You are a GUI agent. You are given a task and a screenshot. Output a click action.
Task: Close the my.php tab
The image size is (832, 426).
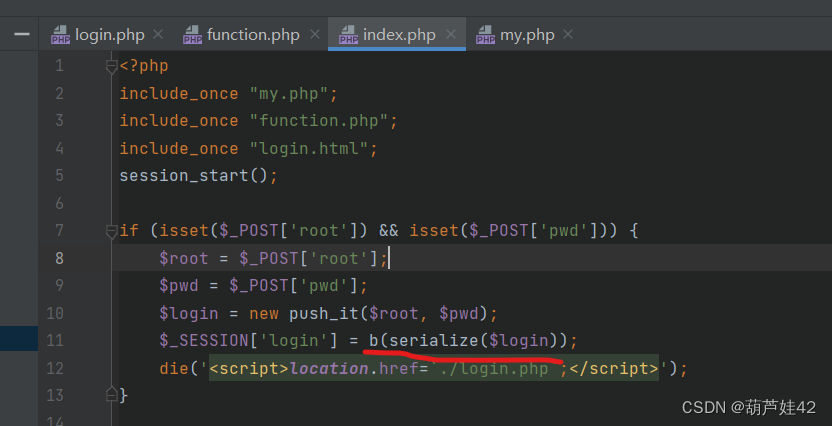(568, 34)
